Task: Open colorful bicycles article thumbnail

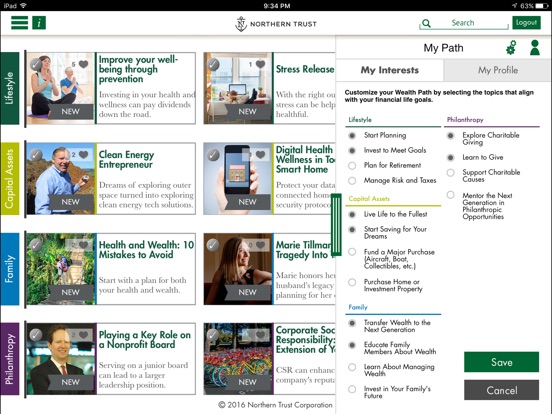Action: pyautogui.click(x=238, y=359)
